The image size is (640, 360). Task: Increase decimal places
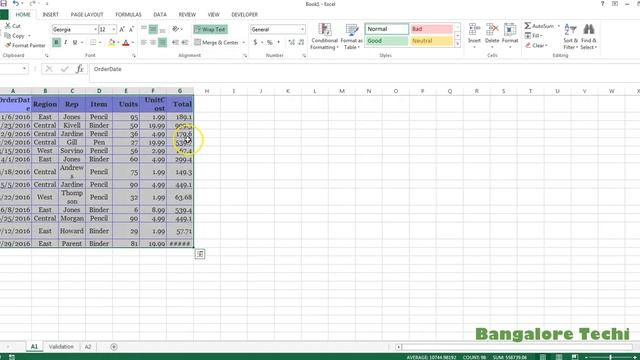click(x=291, y=42)
